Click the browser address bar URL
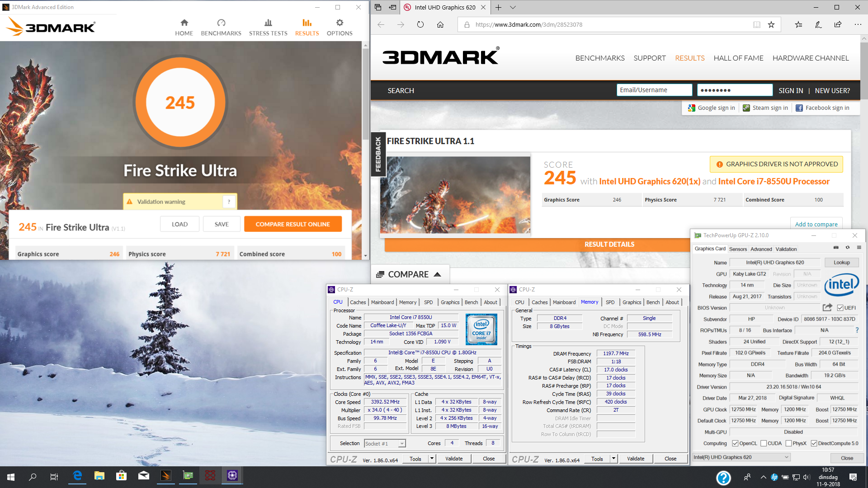The height and width of the screenshot is (488, 868). (x=529, y=24)
